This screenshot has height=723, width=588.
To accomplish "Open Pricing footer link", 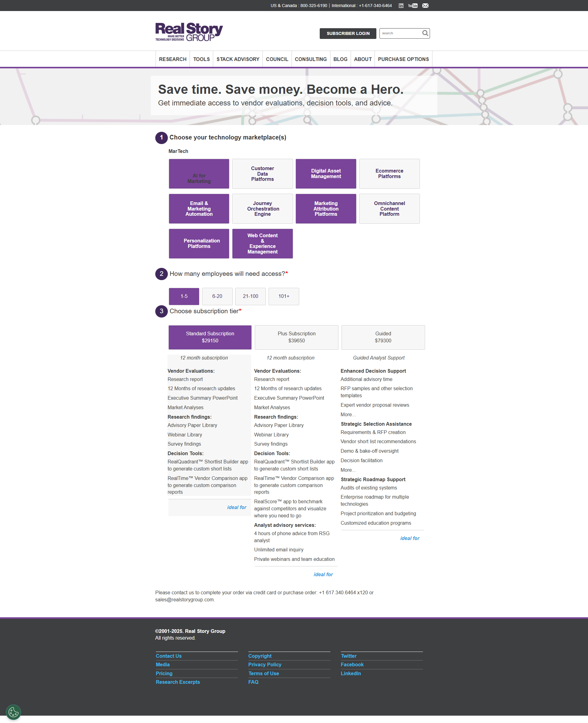I will pos(164,674).
